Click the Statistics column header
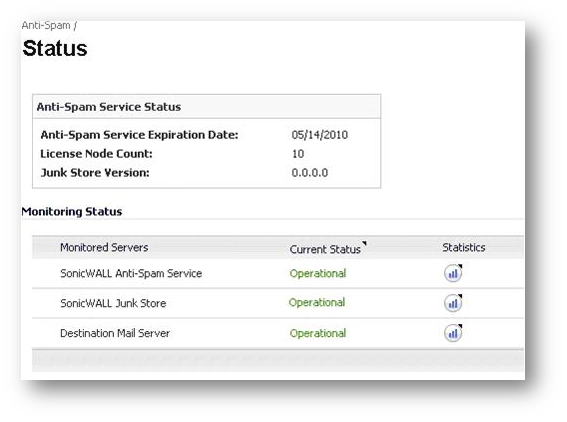This screenshot has width=567, height=422. coord(464,247)
